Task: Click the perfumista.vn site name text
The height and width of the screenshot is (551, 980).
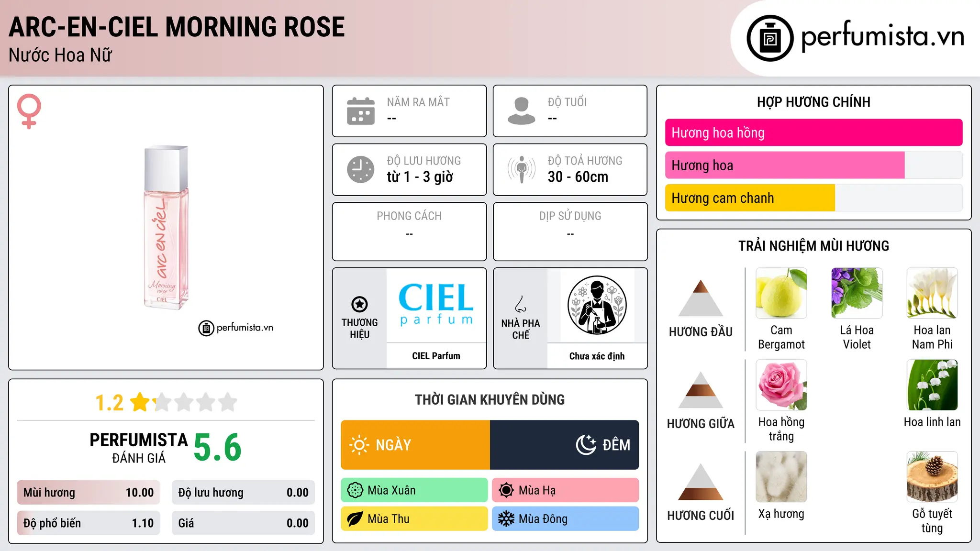Action: pyautogui.click(x=883, y=37)
